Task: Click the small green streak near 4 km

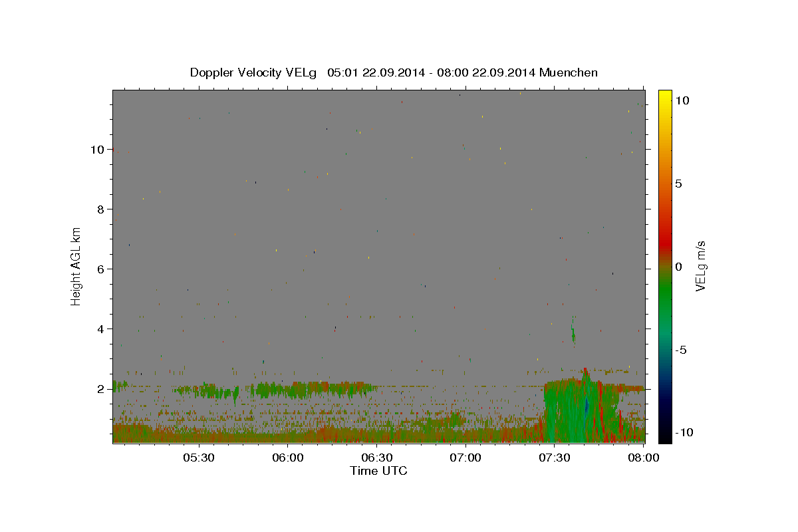Action: pos(573,332)
